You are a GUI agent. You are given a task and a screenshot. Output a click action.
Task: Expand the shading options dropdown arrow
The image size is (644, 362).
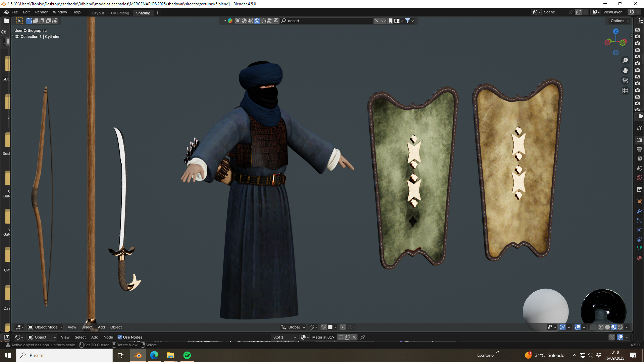click(x=627, y=327)
